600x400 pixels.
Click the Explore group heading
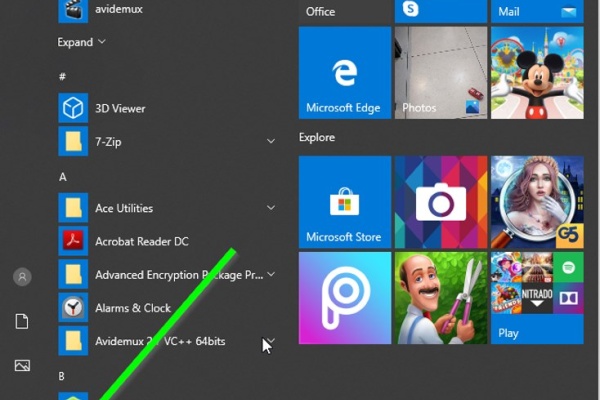tap(317, 137)
